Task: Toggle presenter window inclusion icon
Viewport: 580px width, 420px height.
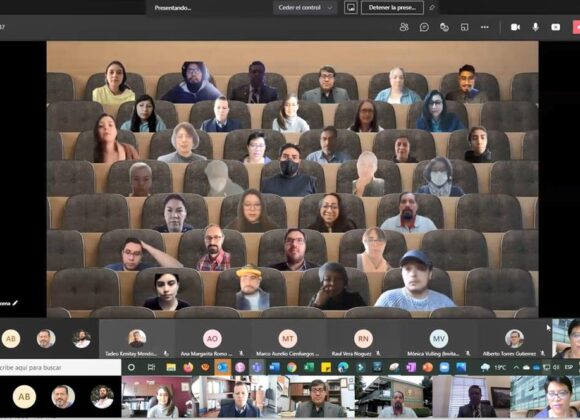Action: point(350,7)
